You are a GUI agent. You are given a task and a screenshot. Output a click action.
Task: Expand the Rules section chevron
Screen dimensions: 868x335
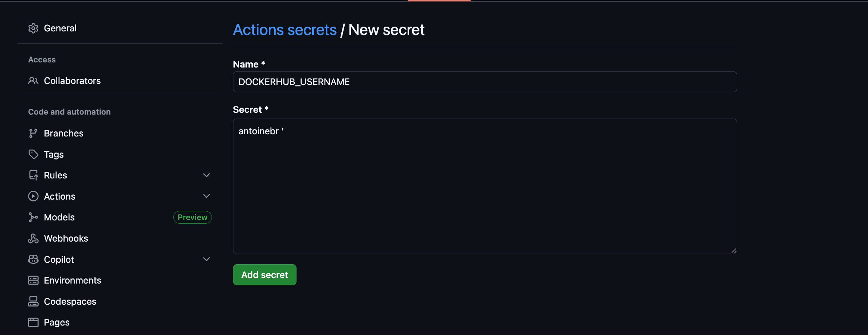click(206, 176)
